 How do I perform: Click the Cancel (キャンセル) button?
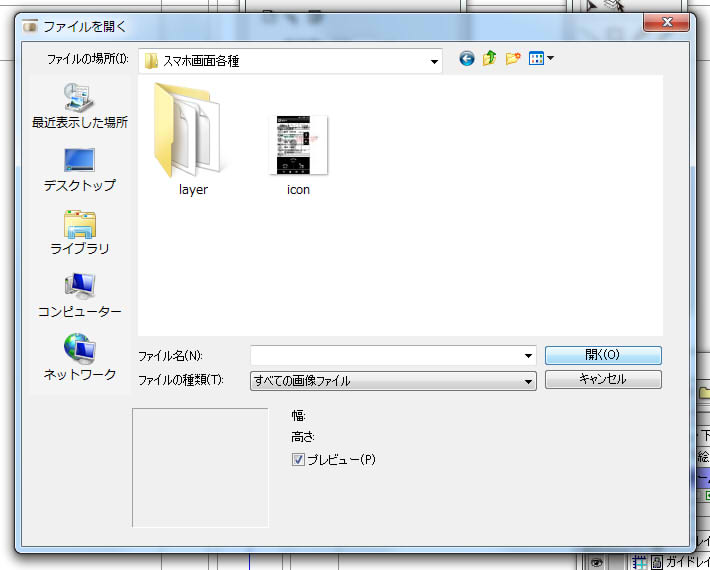pyautogui.click(x=603, y=379)
